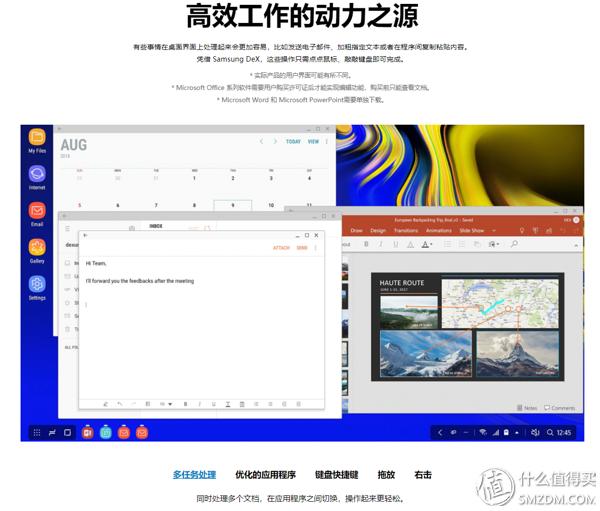Select the 优化的应用程序 tab
Screen dimensions: 600x511
coord(266,475)
